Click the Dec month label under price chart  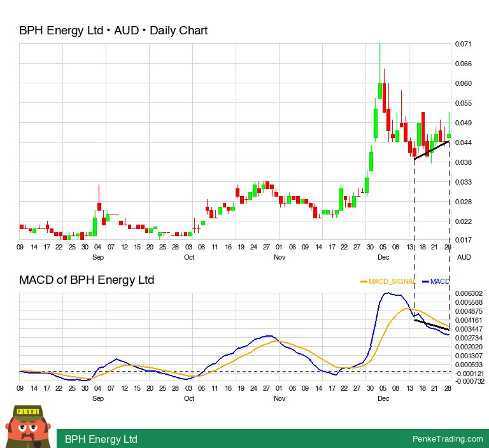coord(383,257)
